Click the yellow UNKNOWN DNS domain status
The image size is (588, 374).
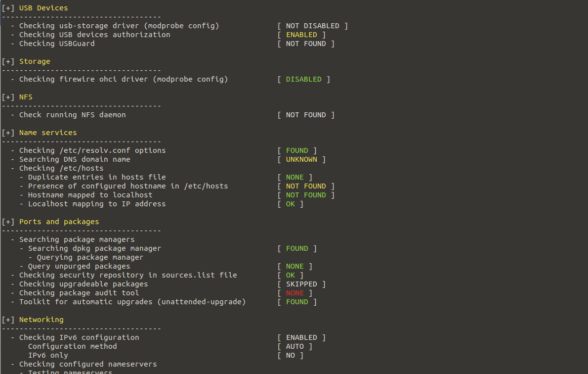click(x=301, y=159)
